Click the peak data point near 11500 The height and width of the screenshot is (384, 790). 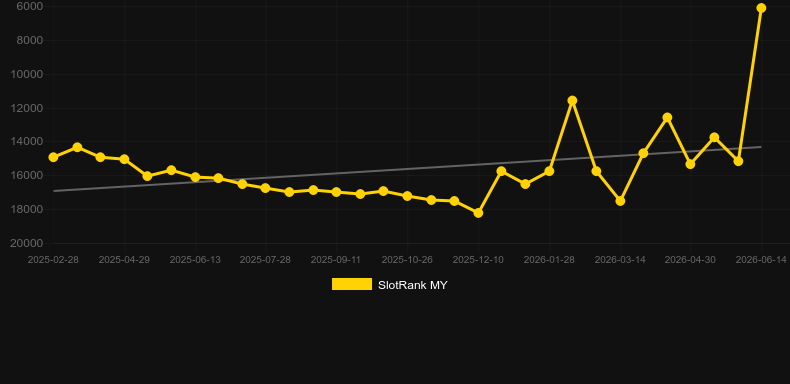pos(572,101)
